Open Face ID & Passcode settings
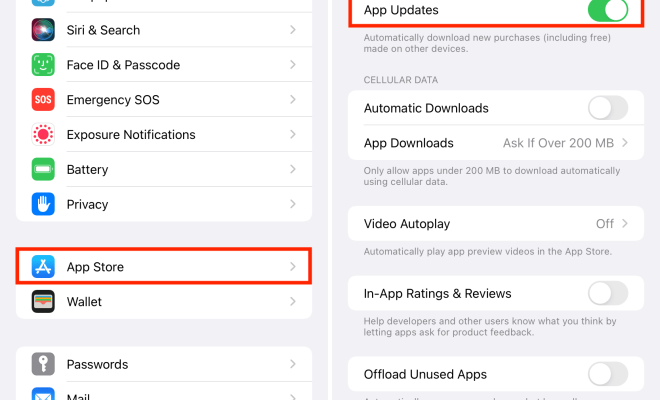The height and width of the screenshot is (400, 660). click(x=164, y=65)
